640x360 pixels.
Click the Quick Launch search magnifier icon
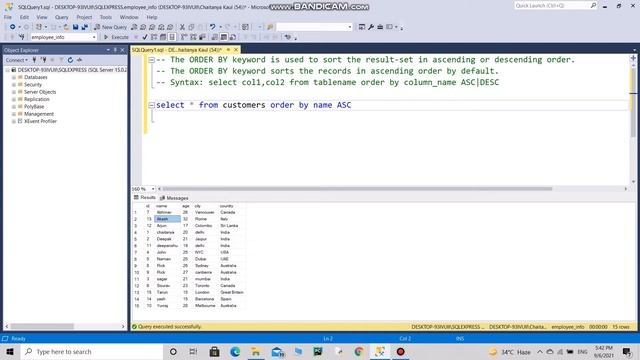tap(593, 5)
